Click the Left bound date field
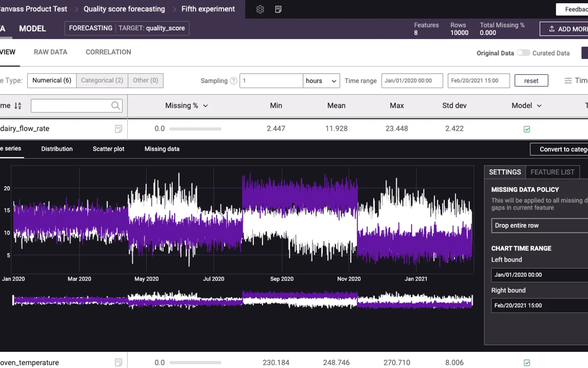The height and width of the screenshot is (368, 588). pos(539,275)
